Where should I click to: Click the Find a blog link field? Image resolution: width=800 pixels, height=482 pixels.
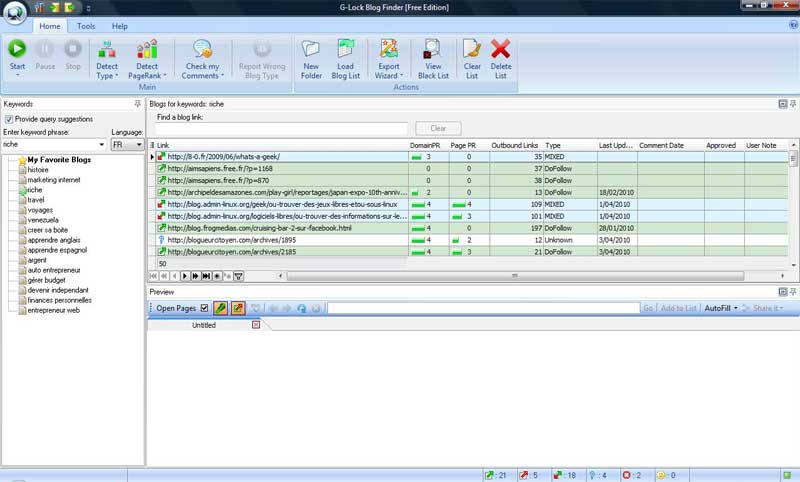click(x=282, y=129)
